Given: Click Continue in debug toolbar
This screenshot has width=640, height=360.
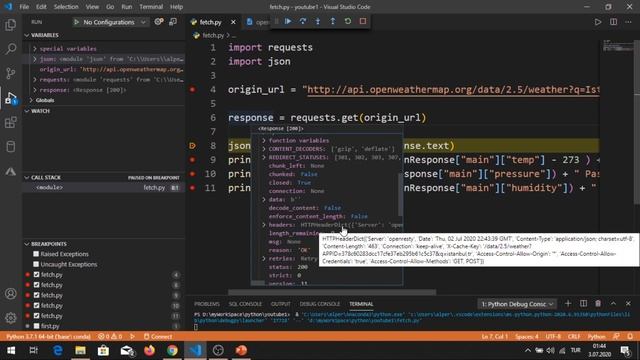Looking at the screenshot, I should pyautogui.click(x=288, y=21).
